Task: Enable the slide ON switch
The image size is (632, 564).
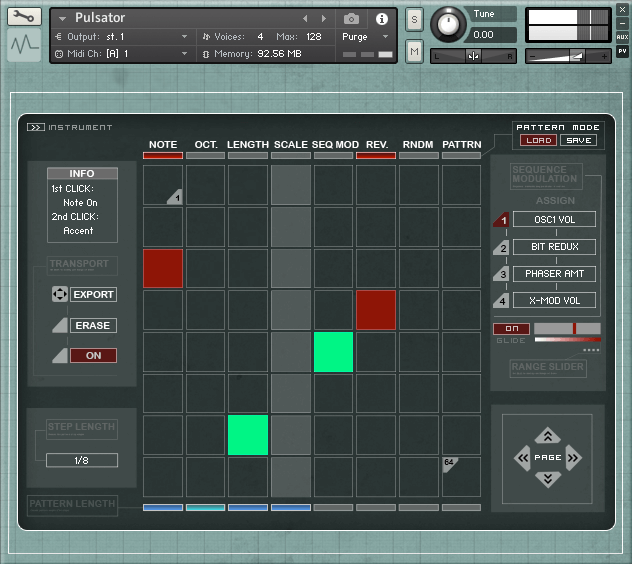Action: [511, 328]
